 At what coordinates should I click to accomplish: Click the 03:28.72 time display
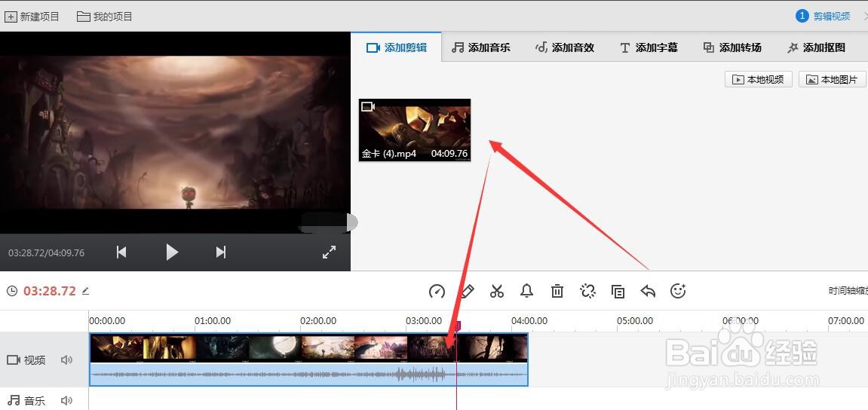(49, 291)
